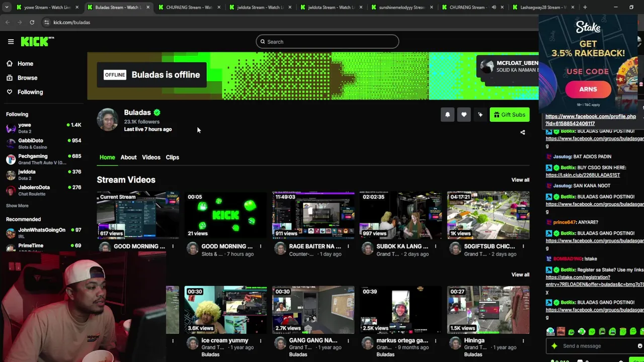Open jwldota channel in Following list

click(43, 175)
